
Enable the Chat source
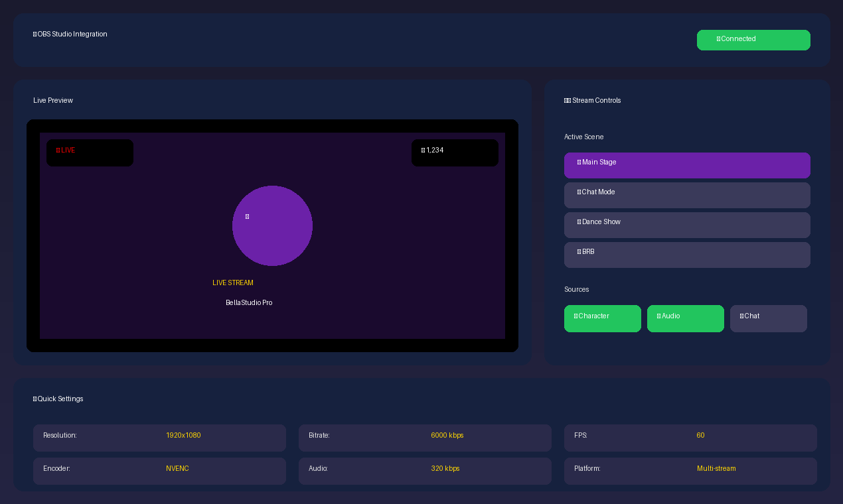click(768, 318)
